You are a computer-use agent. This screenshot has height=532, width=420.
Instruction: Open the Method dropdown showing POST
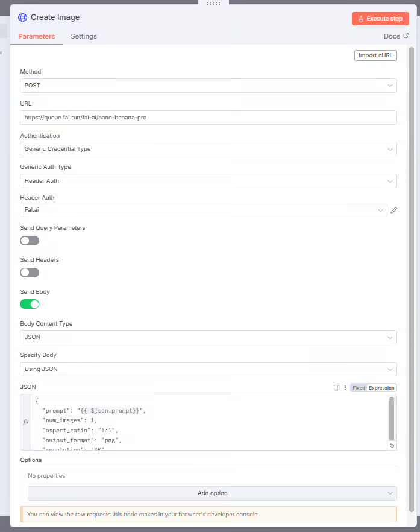tap(208, 86)
